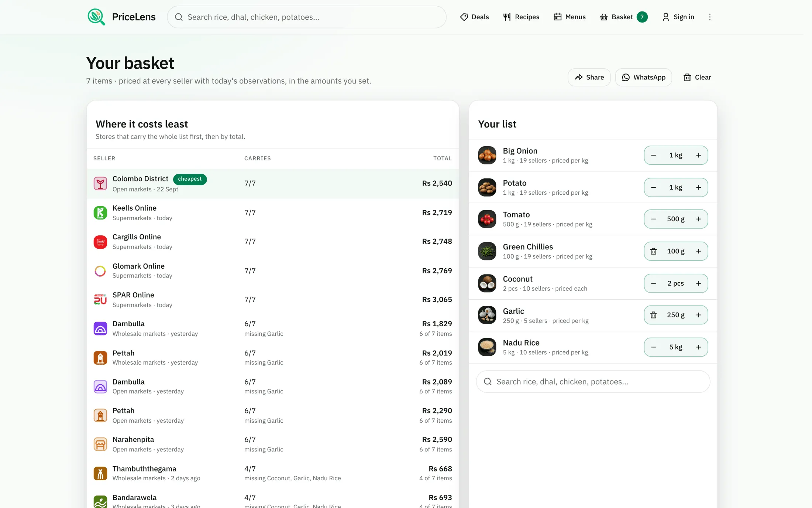The height and width of the screenshot is (508, 812).
Task: Delete Garlic using trash icon
Action: click(x=653, y=315)
